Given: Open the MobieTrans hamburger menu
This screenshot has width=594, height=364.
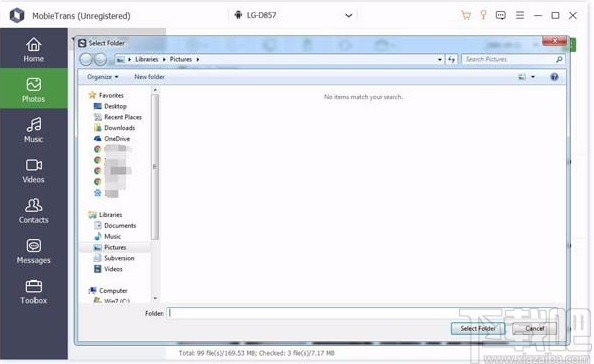Looking at the screenshot, I should [x=520, y=15].
